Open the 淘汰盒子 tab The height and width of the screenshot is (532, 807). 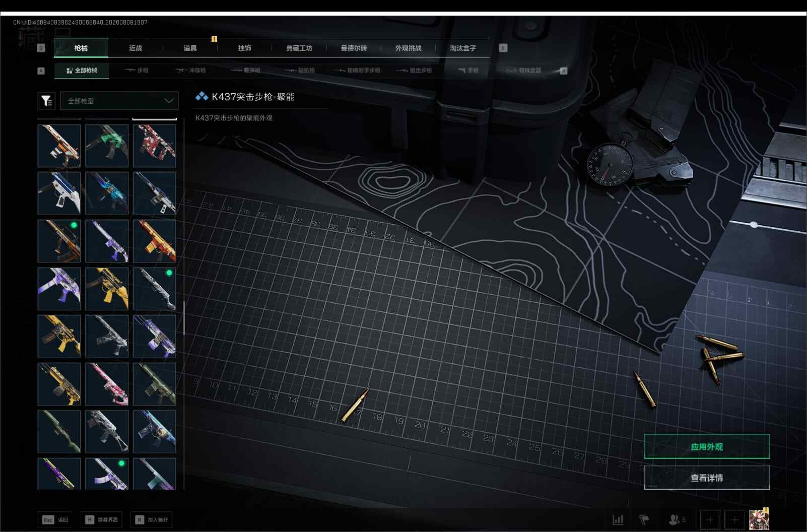(x=462, y=48)
